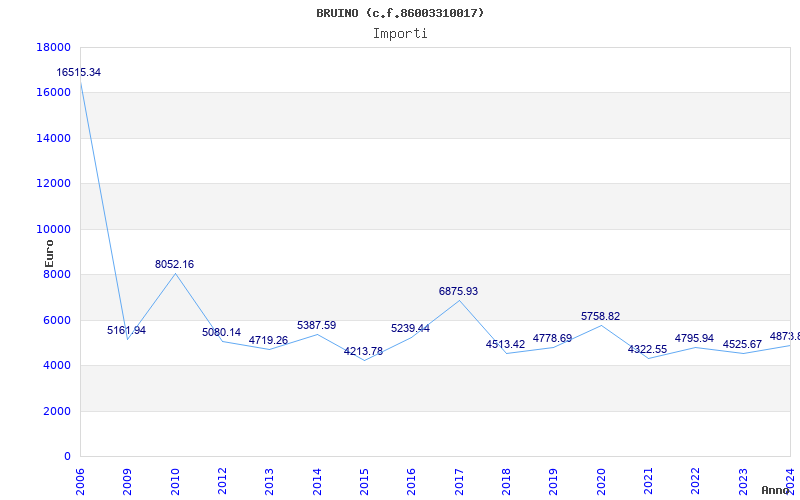Select the 5161.94 data label
This screenshot has height=500, width=800.
(127, 330)
